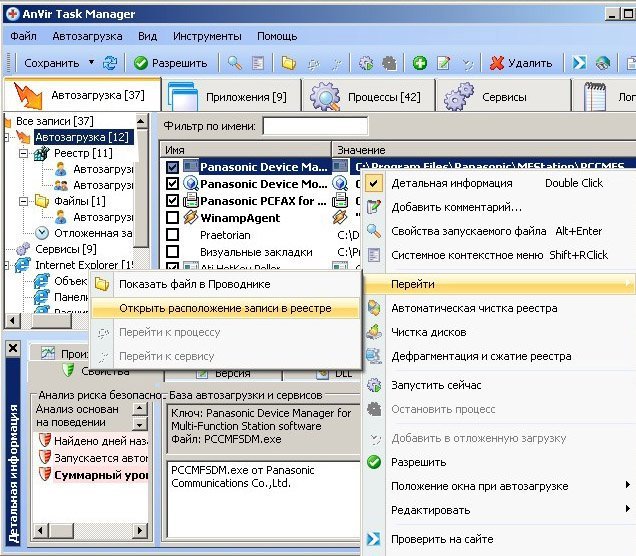Choose Открыть расположение записи в реестре
This screenshot has width=636, height=556.
225,308
